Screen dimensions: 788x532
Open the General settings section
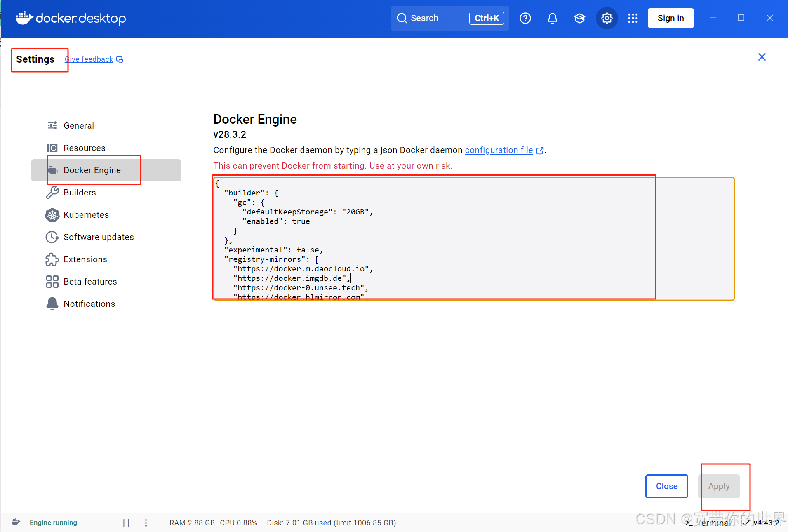pos(106,125)
